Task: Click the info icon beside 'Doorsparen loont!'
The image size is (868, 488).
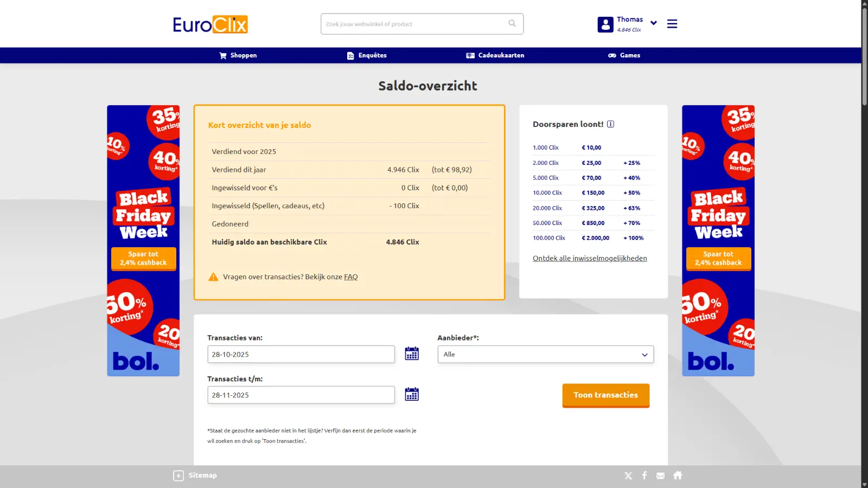Action: tap(611, 124)
